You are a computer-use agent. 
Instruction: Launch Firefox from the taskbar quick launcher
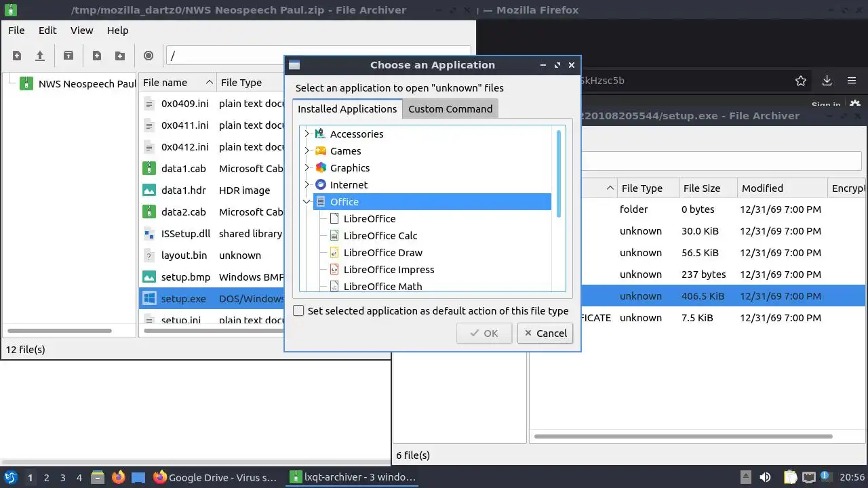pyautogui.click(x=118, y=477)
